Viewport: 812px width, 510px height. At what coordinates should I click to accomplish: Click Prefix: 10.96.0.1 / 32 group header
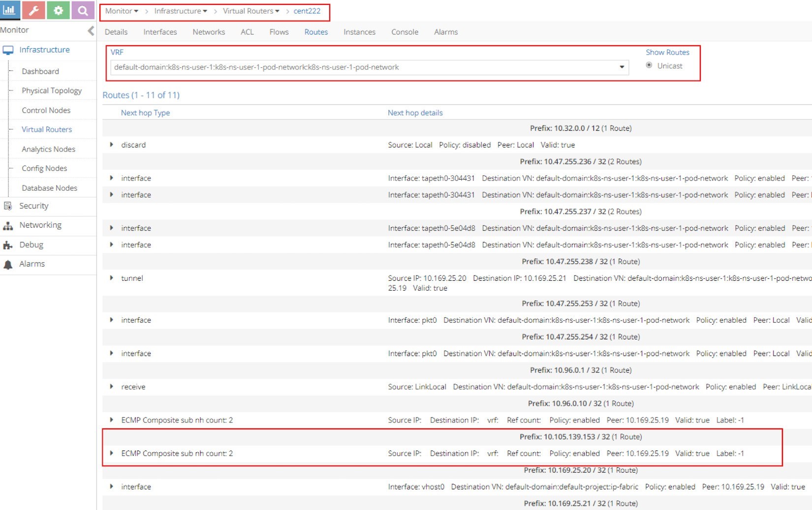tap(581, 370)
